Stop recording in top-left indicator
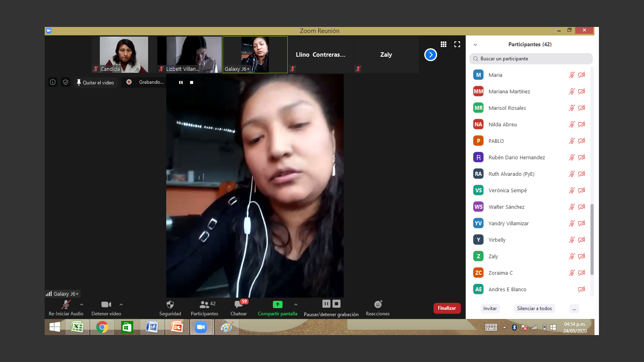This screenshot has height=362, width=644. pyautogui.click(x=192, y=82)
